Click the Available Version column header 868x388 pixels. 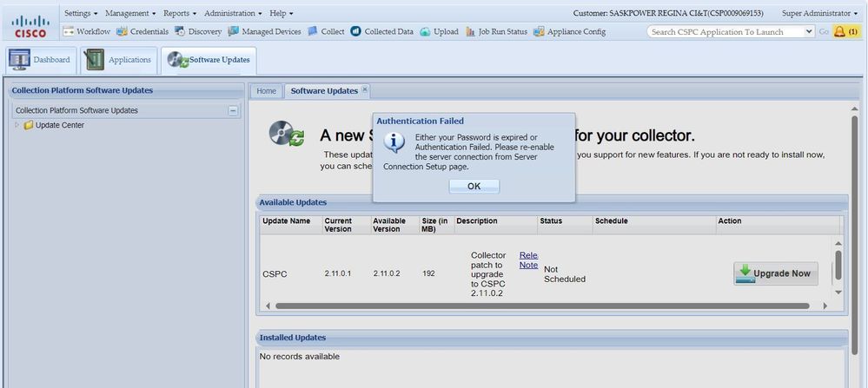coord(395,225)
